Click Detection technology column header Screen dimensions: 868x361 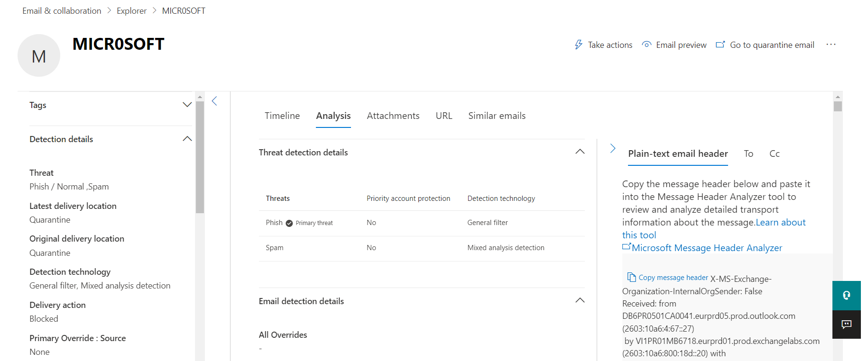(x=501, y=199)
